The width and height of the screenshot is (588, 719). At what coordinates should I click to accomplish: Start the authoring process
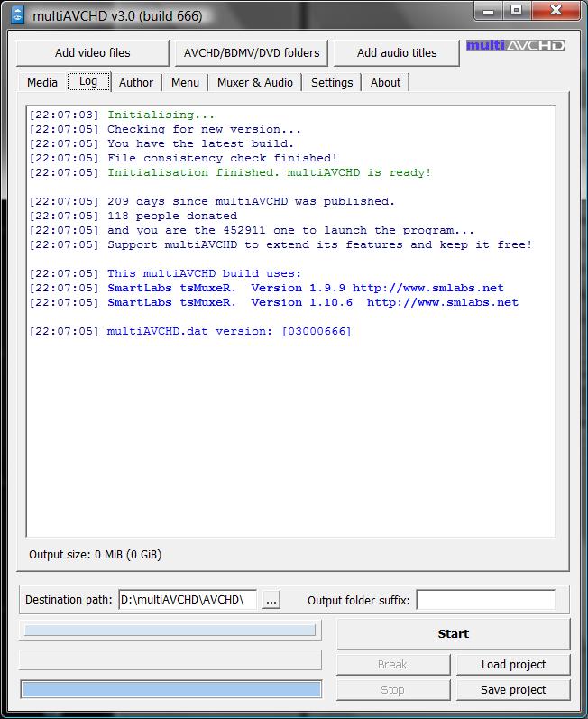454,633
